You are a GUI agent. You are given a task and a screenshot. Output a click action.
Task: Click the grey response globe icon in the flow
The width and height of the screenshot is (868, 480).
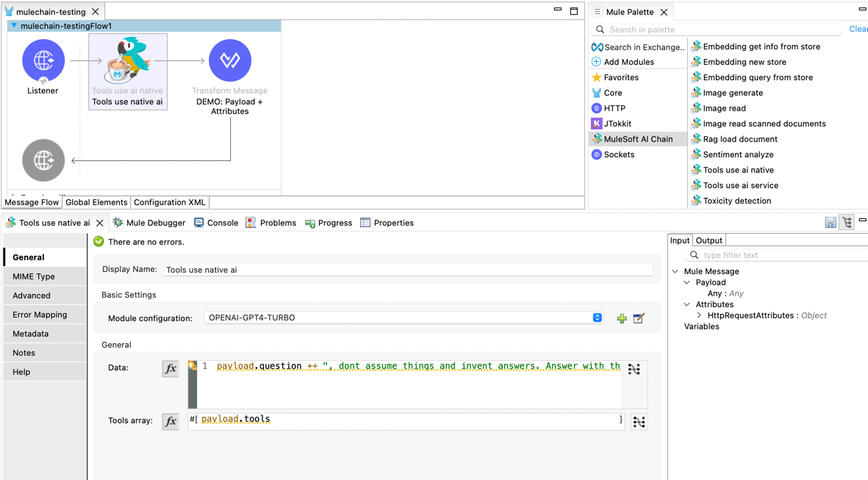(x=43, y=160)
